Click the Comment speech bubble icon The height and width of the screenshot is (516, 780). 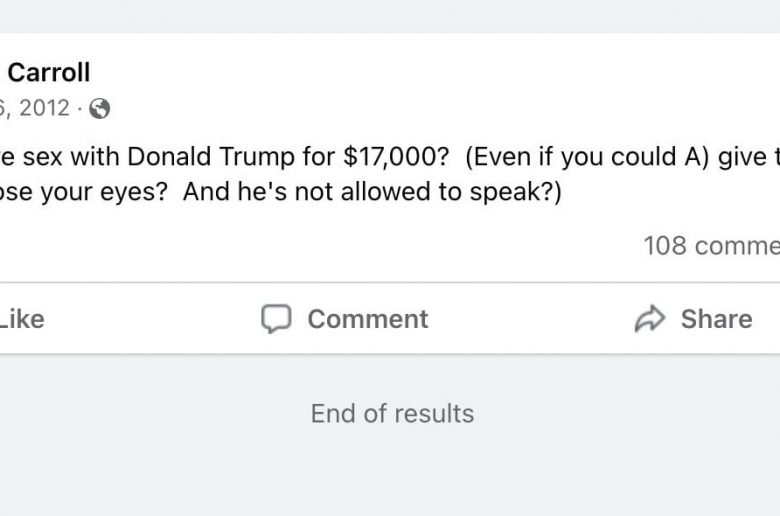276,319
